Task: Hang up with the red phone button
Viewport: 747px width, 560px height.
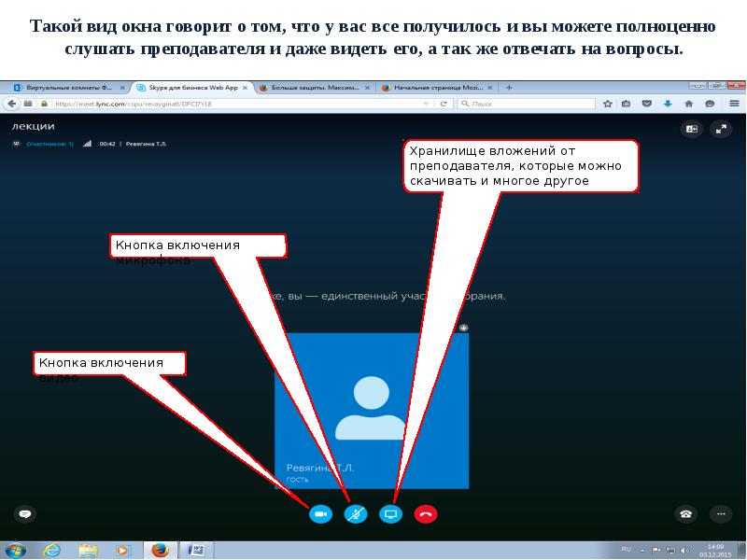Action: point(427,514)
